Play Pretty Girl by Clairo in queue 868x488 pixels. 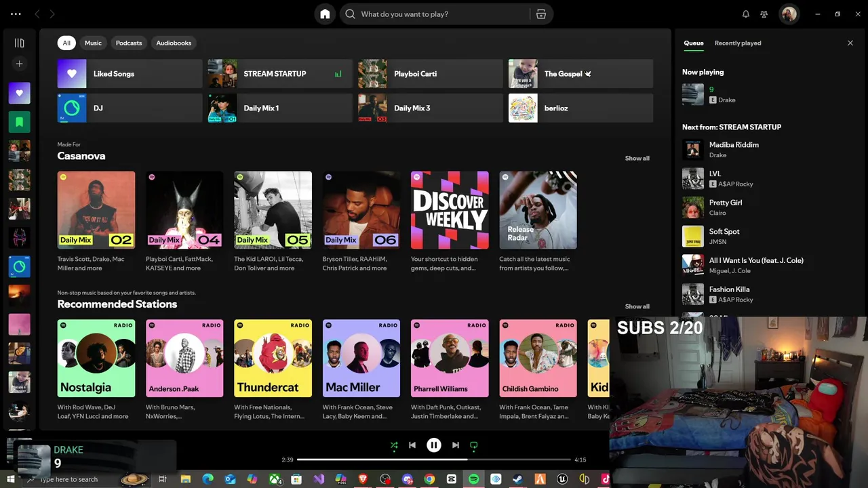click(x=769, y=207)
